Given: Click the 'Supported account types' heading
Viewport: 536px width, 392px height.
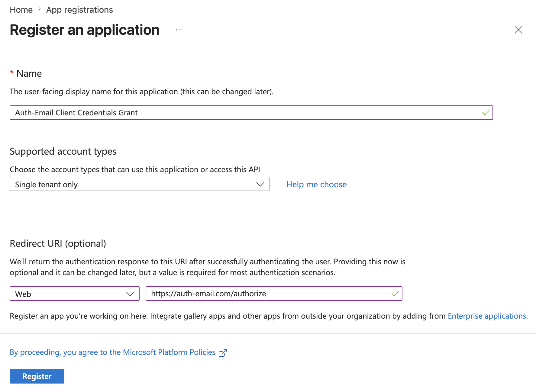Looking at the screenshot, I should [63, 151].
